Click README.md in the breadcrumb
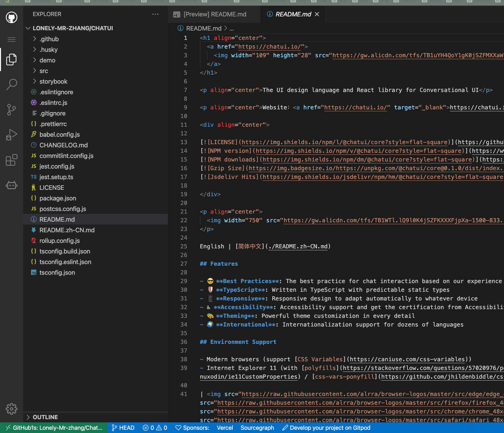504x433 pixels. 204,28
